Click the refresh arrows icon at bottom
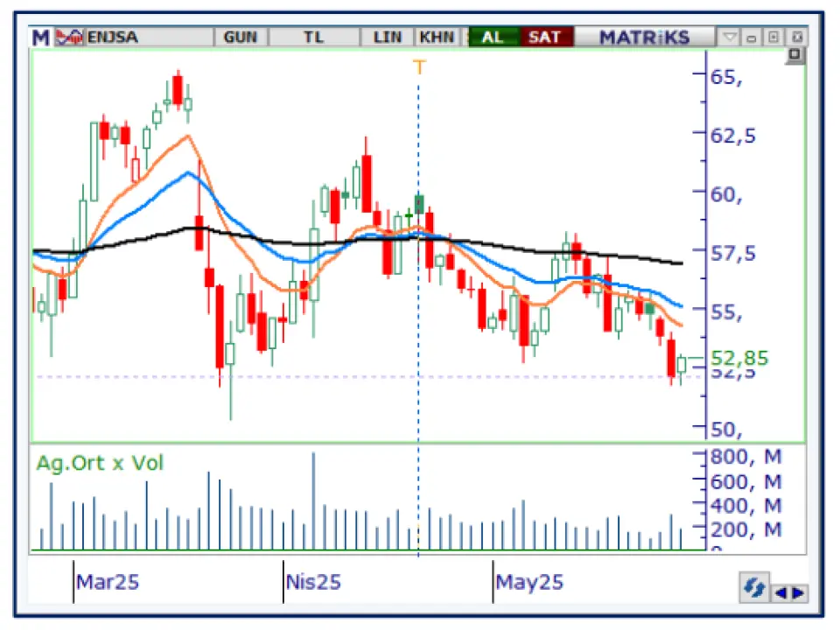 (754, 588)
